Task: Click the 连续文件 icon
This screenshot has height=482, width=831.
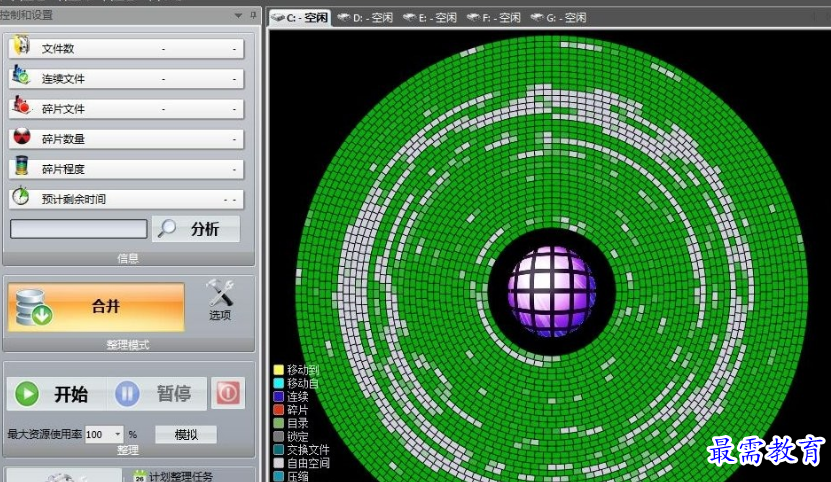Action: [21, 75]
